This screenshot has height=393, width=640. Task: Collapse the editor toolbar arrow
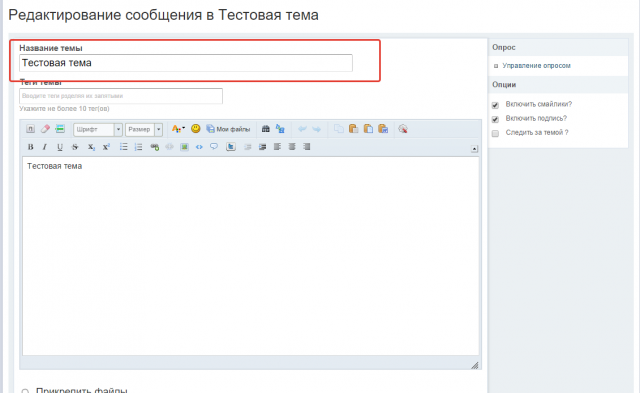click(474, 149)
